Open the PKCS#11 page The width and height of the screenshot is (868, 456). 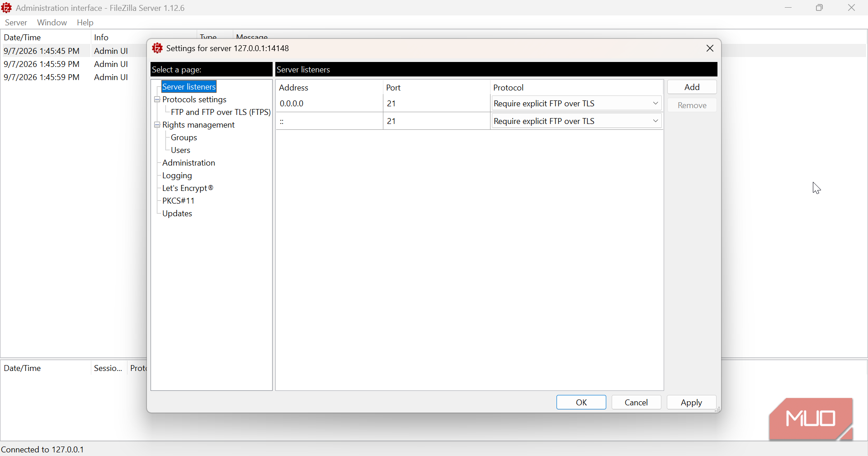pyautogui.click(x=178, y=201)
